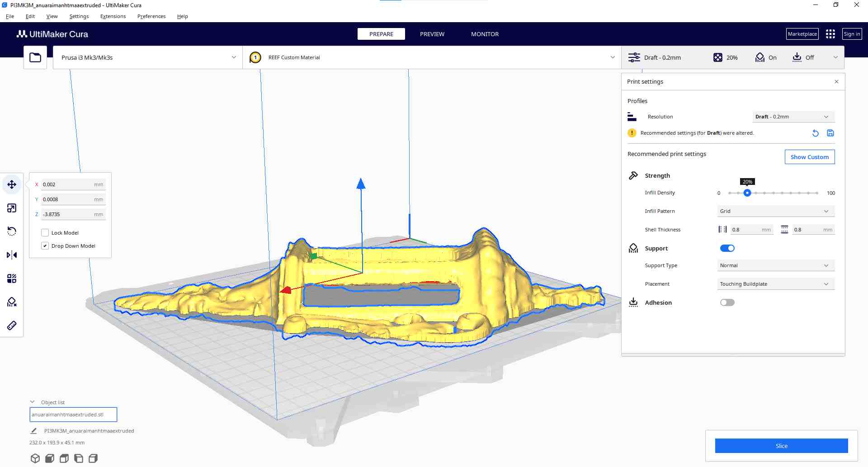Open file with folder icon
868x467 pixels.
pyautogui.click(x=35, y=57)
